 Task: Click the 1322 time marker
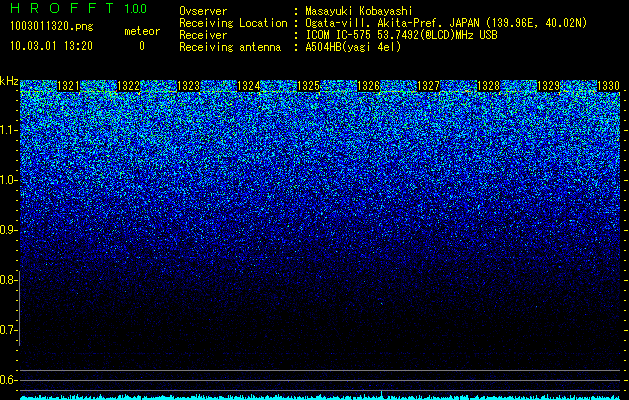pyautogui.click(x=128, y=86)
